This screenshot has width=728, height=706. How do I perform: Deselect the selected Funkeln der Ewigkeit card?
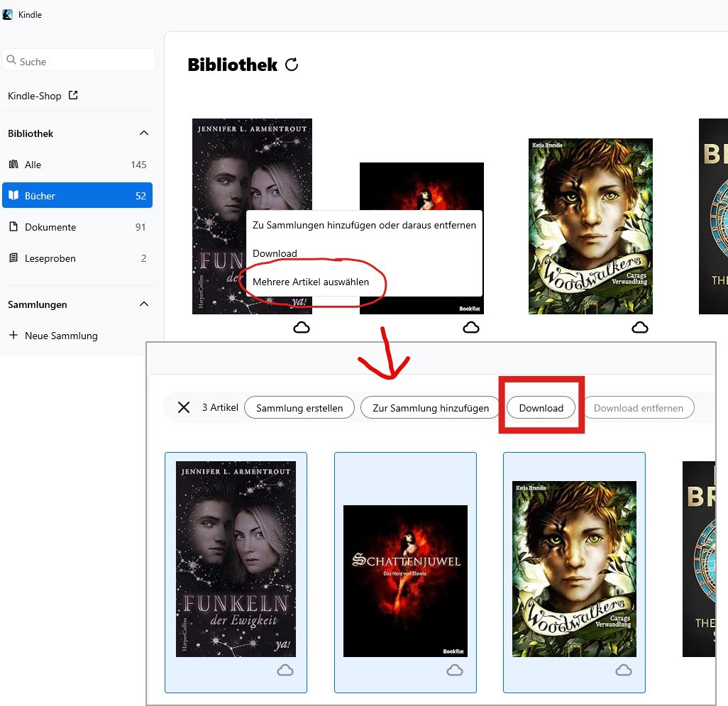coord(236,573)
